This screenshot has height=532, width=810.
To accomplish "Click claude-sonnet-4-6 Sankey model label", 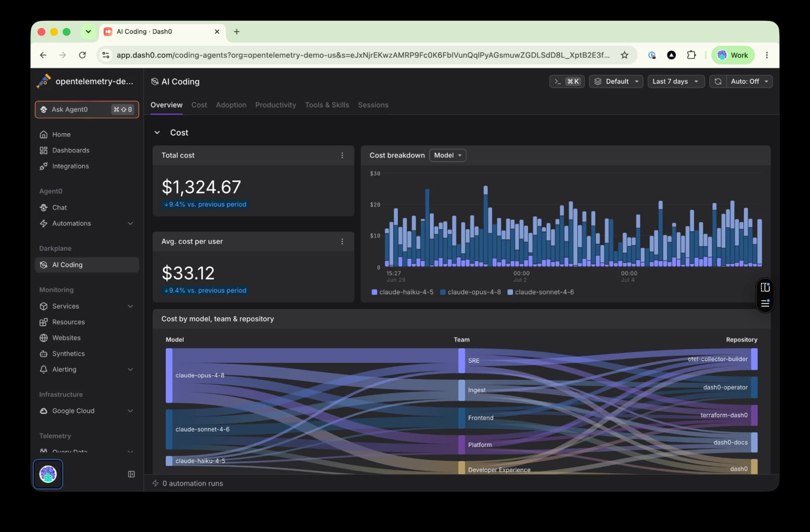I will [202, 429].
